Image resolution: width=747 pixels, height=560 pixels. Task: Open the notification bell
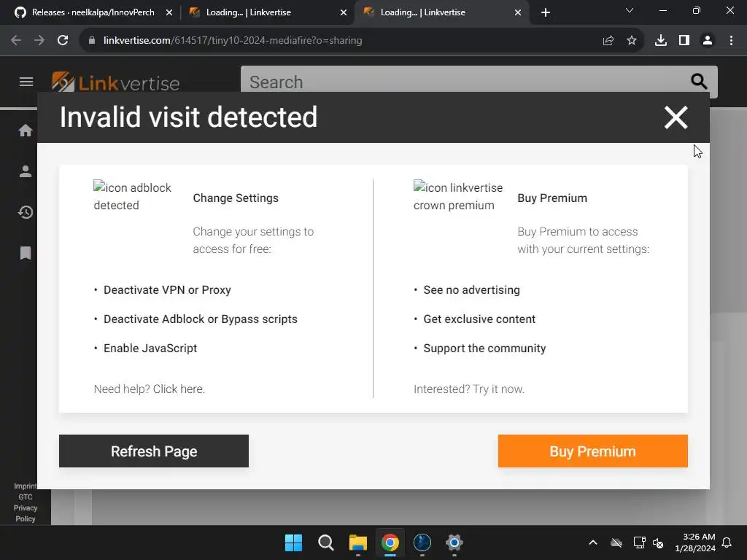(727, 542)
